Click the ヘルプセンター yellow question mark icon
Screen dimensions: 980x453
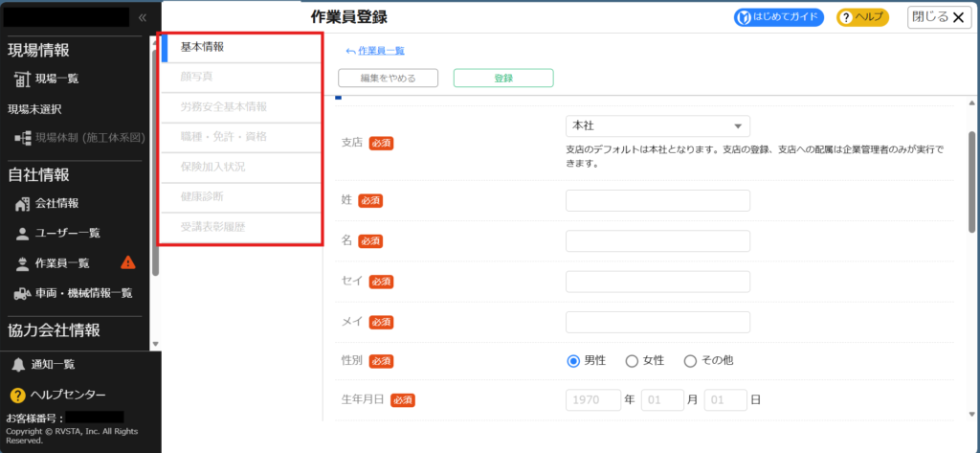click(x=17, y=395)
